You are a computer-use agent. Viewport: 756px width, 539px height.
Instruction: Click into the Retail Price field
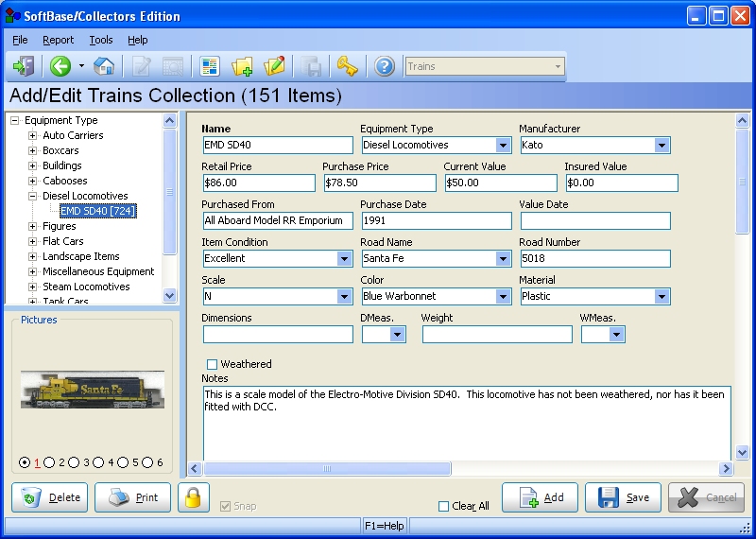click(259, 183)
